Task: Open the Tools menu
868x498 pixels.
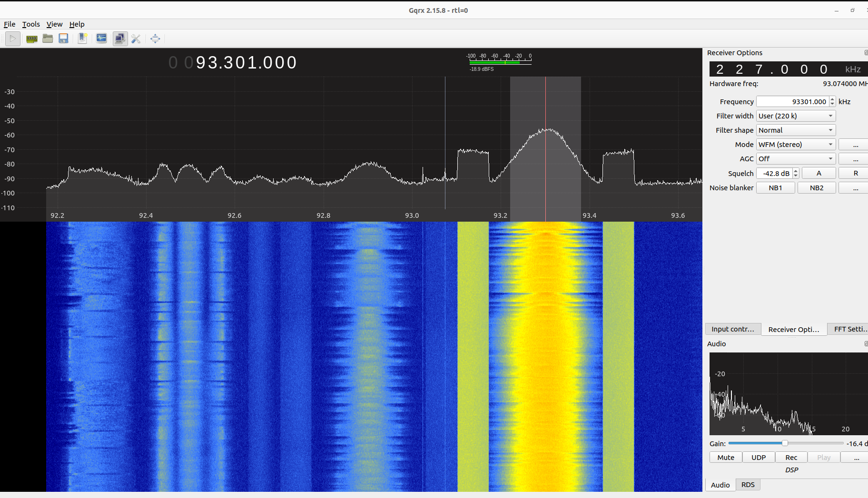Action: pyautogui.click(x=31, y=24)
